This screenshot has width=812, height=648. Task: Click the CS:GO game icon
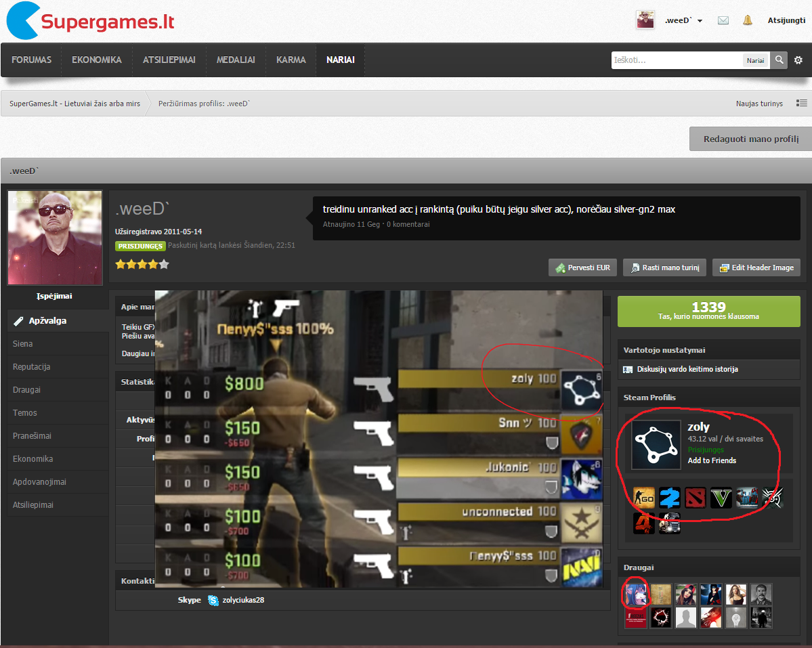643,498
